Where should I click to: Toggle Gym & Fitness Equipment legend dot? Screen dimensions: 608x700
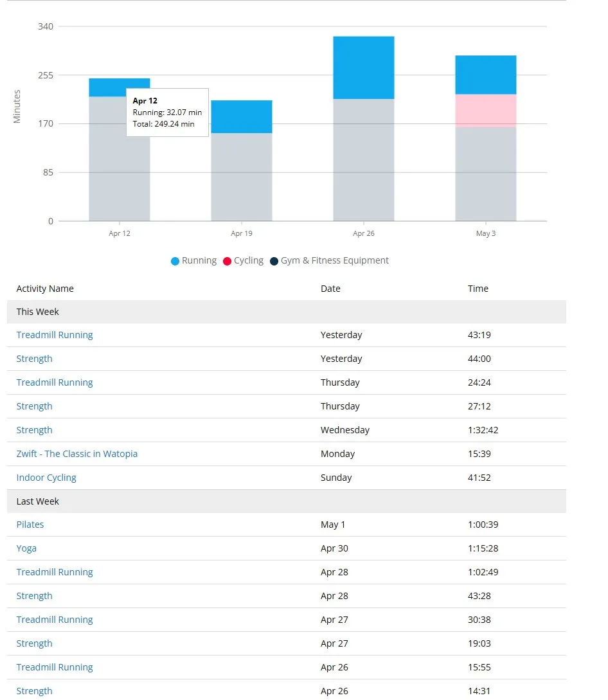pyautogui.click(x=274, y=261)
